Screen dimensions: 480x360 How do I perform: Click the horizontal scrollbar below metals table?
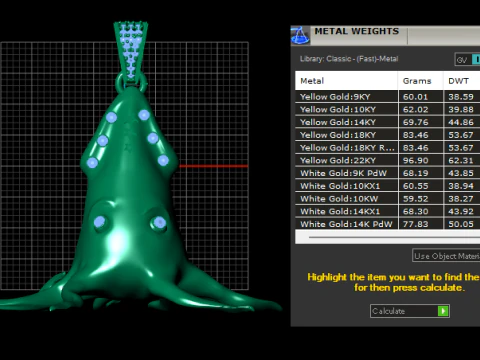pyautogui.click(x=388, y=237)
